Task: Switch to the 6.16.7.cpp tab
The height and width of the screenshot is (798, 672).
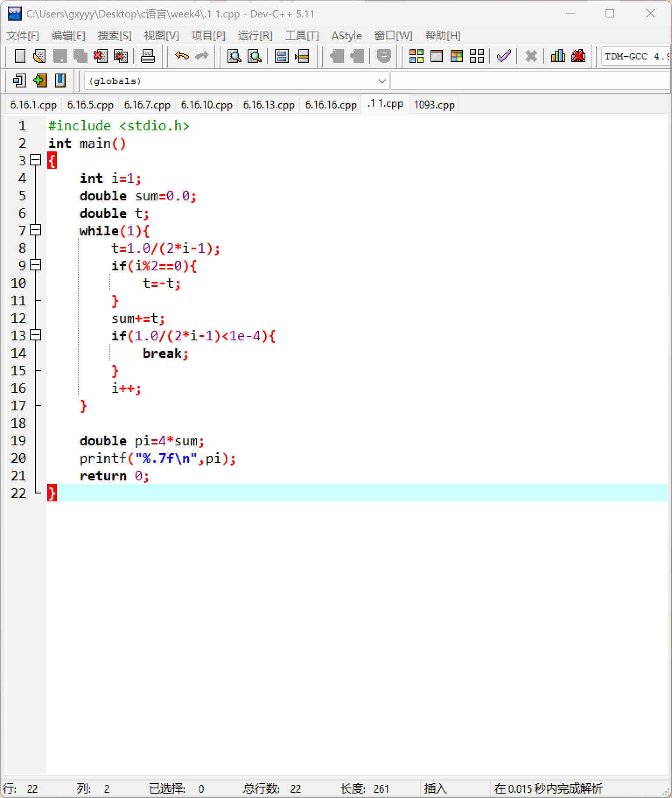Action: pyautogui.click(x=147, y=105)
